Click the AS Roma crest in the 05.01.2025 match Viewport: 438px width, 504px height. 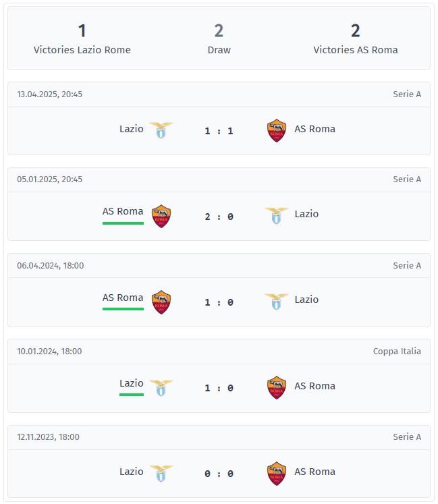(161, 217)
